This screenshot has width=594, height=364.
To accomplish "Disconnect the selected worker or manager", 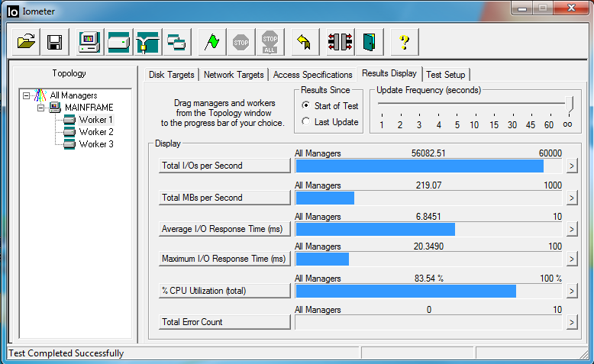I will tap(341, 42).
